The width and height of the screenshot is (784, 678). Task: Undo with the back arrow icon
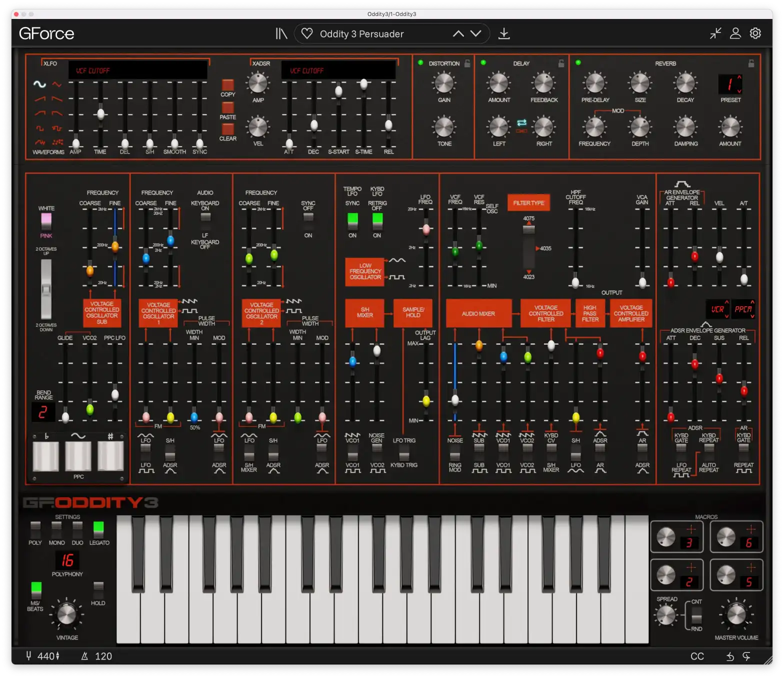pos(730,656)
